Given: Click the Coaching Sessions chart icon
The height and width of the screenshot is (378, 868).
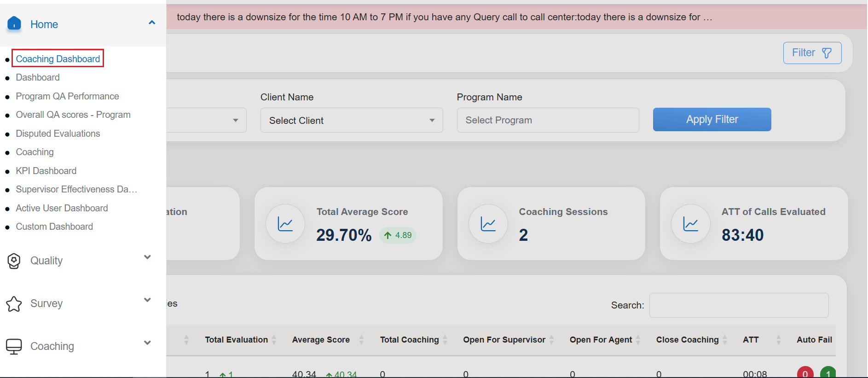Looking at the screenshot, I should tap(488, 224).
